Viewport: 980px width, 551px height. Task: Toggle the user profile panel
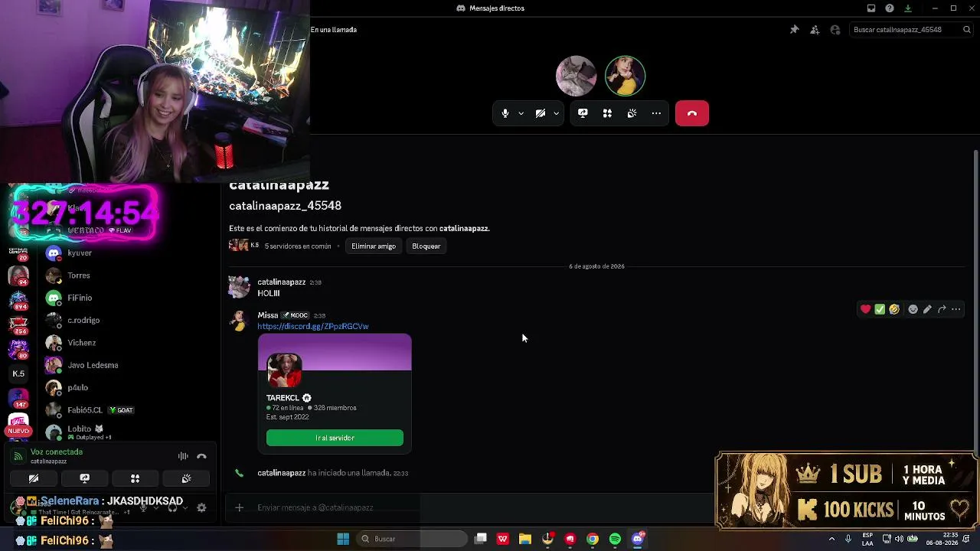(x=835, y=30)
